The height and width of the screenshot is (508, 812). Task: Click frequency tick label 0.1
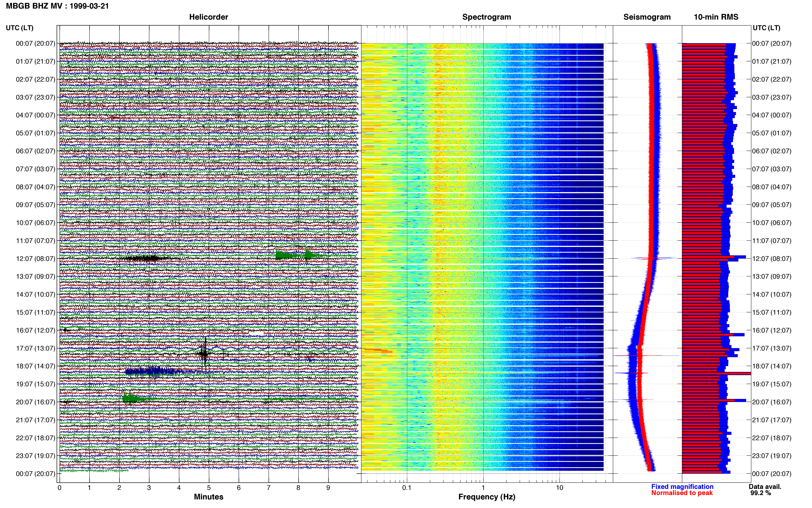(x=407, y=487)
